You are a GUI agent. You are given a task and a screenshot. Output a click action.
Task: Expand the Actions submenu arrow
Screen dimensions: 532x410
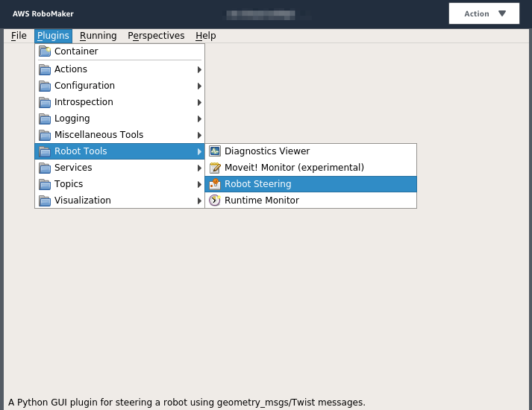199,69
